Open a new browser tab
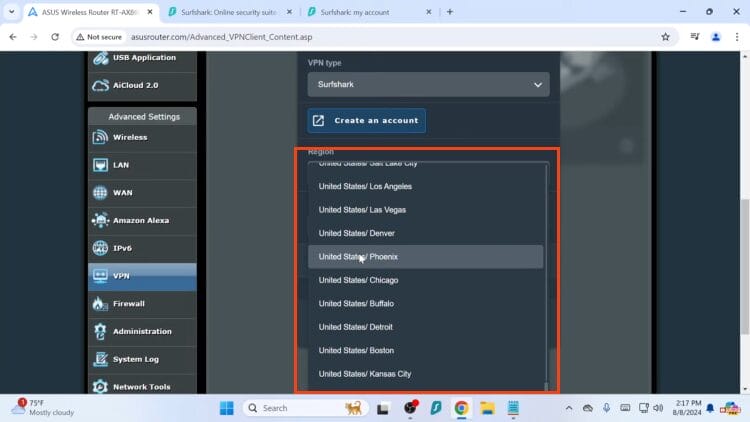Viewport: 750px width, 422px height. point(450,12)
